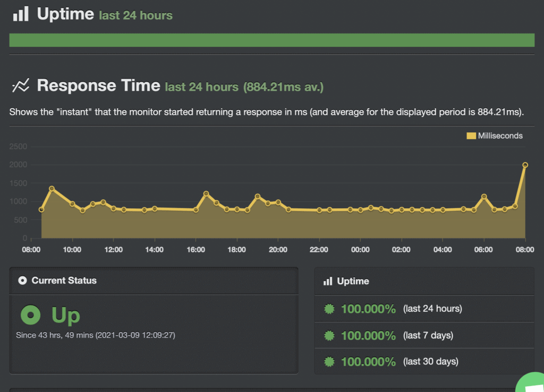
Task: Click the 100.000% last 24 hours value
Action: (369, 309)
